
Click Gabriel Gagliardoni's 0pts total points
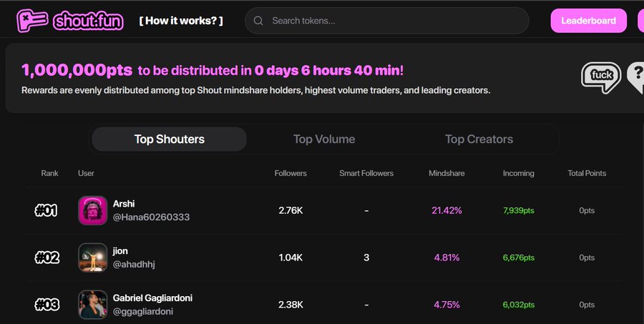tap(587, 305)
